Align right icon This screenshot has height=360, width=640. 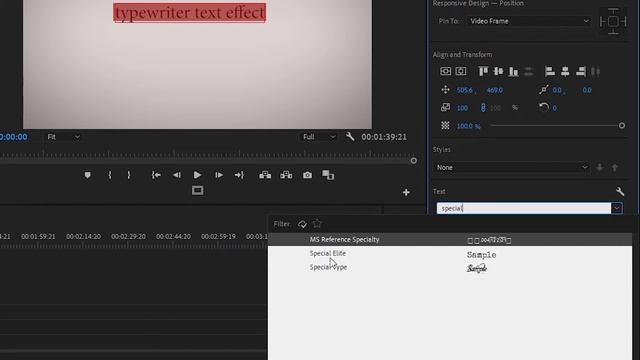580,71
